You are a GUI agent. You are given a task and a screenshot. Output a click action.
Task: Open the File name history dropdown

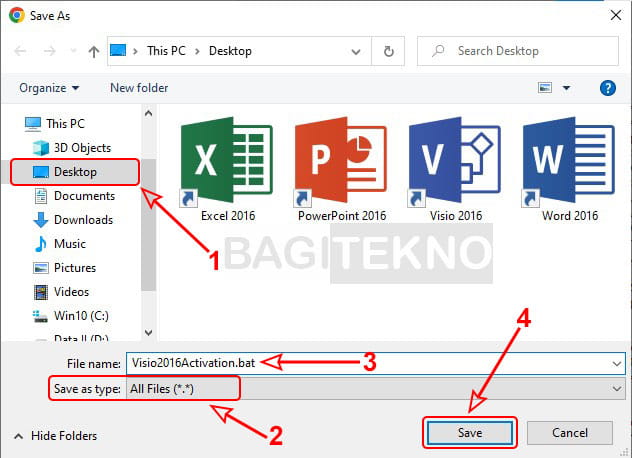[617, 364]
